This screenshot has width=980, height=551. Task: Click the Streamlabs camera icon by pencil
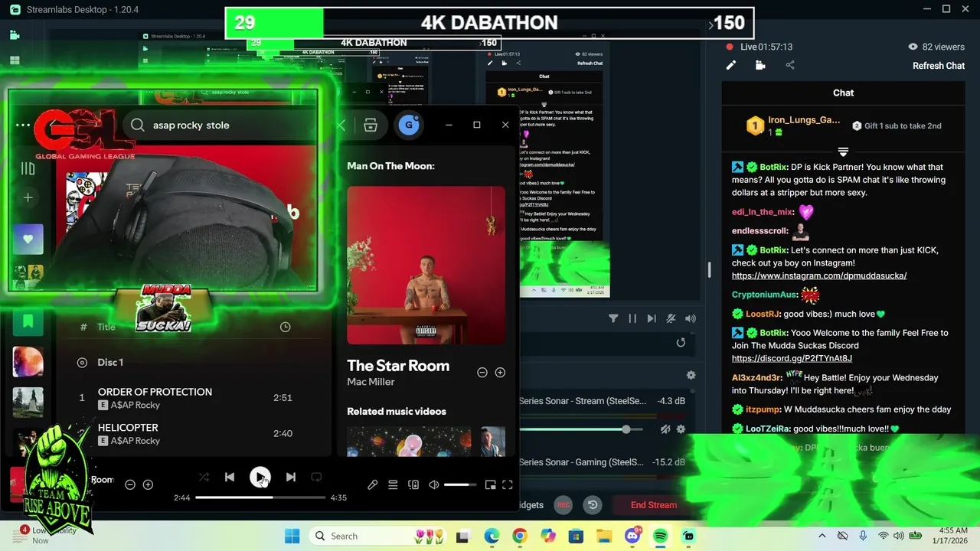(x=760, y=66)
